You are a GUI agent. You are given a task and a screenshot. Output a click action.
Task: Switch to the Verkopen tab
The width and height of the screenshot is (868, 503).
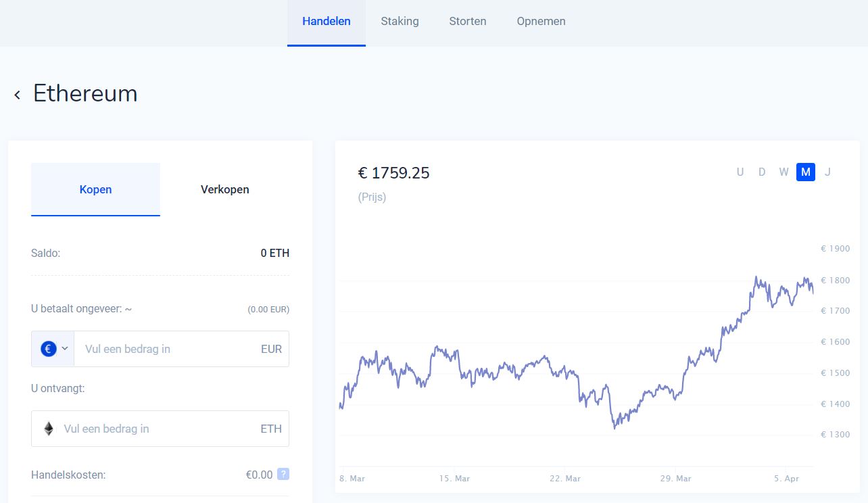tap(224, 190)
